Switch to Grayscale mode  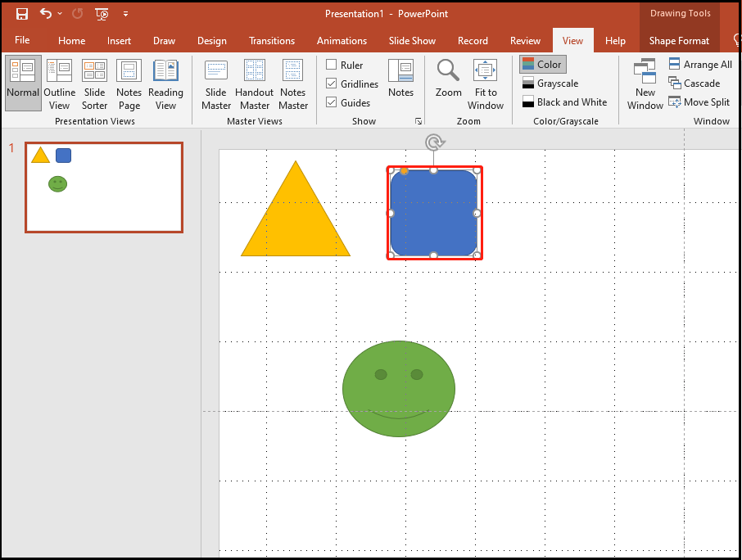pyautogui.click(x=550, y=84)
